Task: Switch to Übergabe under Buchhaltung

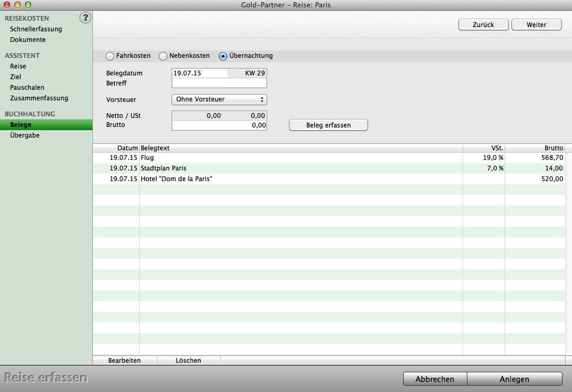Action: click(x=25, y=135)
